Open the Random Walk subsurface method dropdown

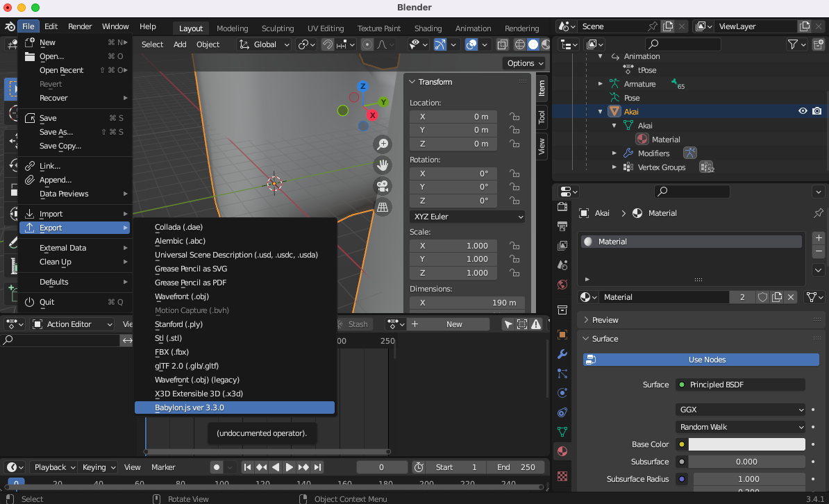point(740,427)
